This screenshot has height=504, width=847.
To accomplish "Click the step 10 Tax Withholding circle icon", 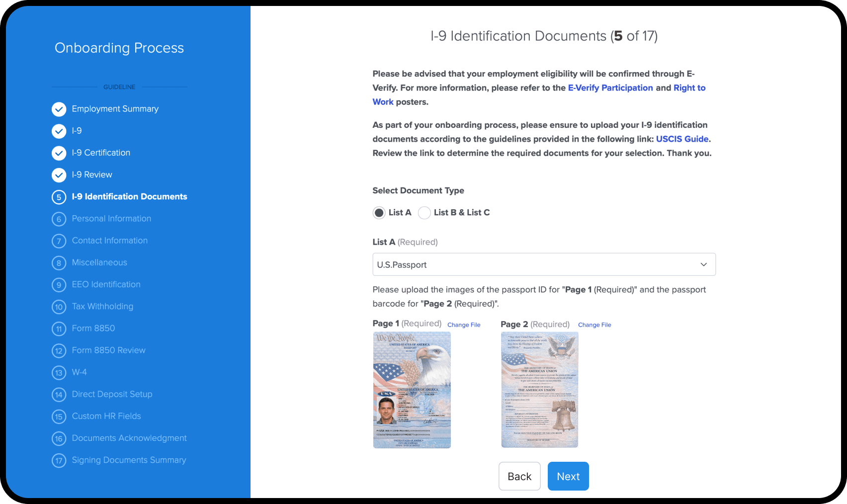I will (x=59, y=307).
